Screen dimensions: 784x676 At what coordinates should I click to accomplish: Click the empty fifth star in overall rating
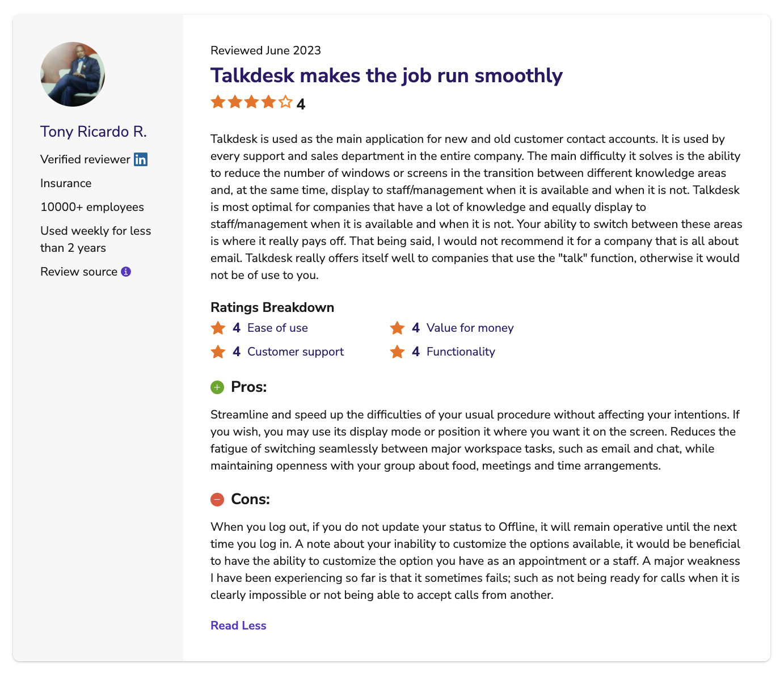point(285,102)
